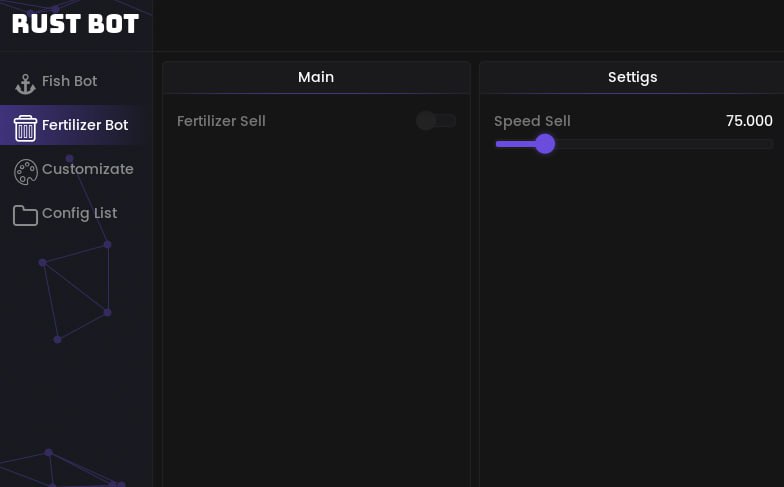The width and height of the screenshot is (784, 487).
Task: Click the palette icon beside Customizate
Action: pos(25,171)
